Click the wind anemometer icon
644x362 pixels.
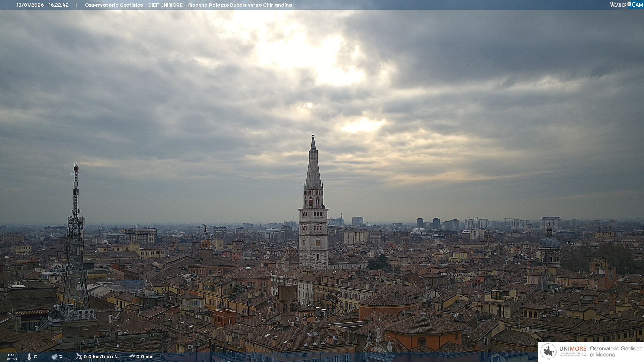point(79,357)
